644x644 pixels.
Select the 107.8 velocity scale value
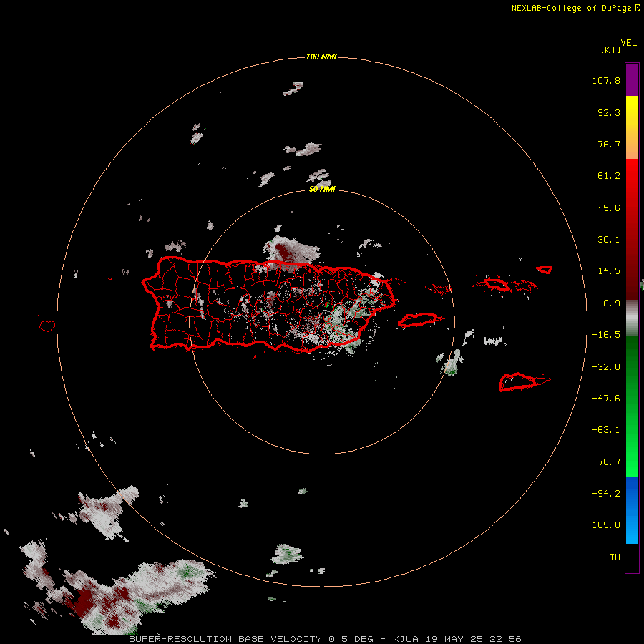click(x=606, y=80)
